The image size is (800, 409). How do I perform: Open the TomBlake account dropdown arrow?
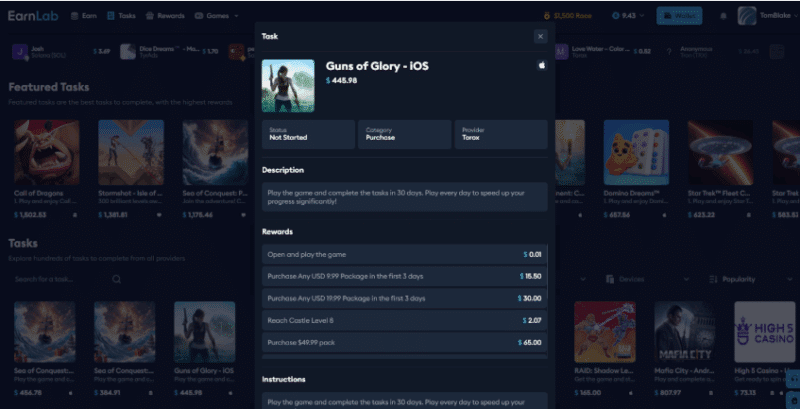(x=795, y=16)
